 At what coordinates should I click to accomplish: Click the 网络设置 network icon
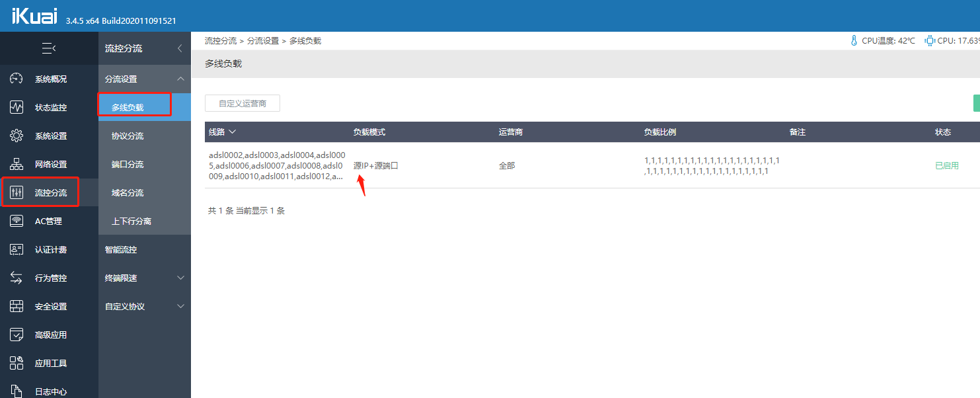17,164
